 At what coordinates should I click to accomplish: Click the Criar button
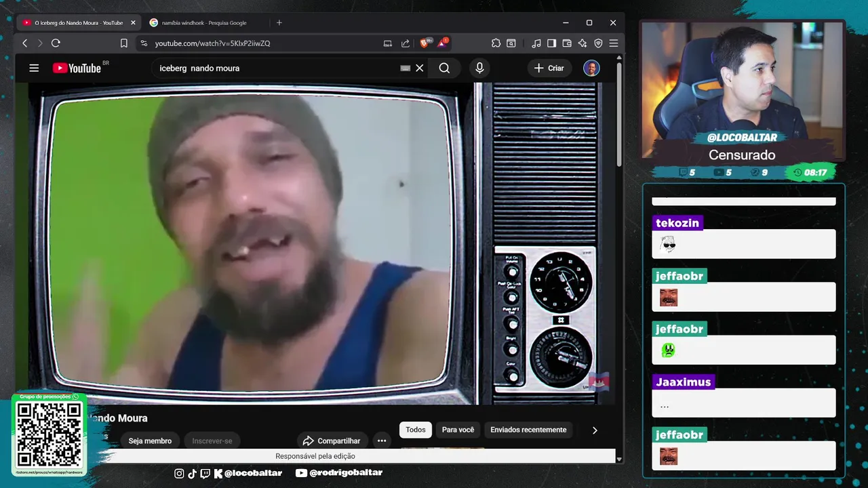[x=549, y=68]
